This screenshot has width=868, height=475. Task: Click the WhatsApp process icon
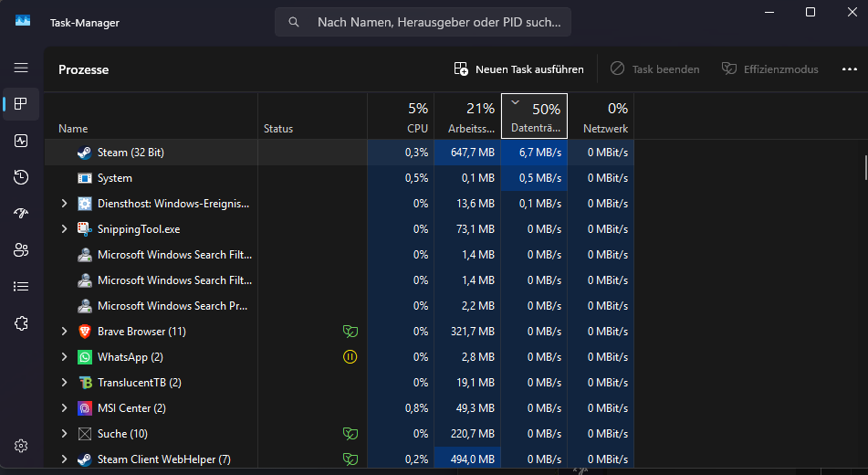click(85, 357)
